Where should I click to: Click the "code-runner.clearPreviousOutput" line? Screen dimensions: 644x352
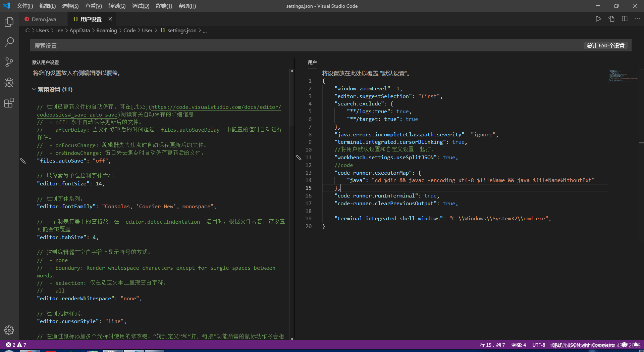pos(396,204)
